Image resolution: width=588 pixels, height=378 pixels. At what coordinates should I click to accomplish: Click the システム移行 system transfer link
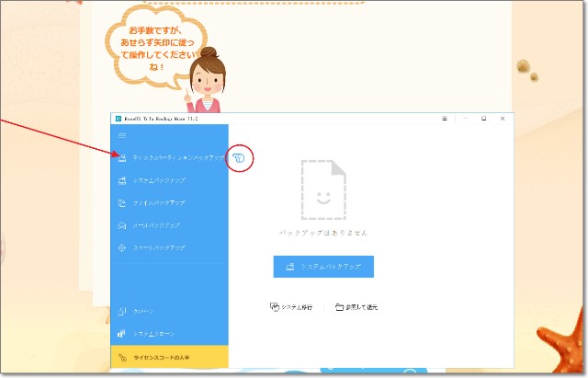pos(290,306)
